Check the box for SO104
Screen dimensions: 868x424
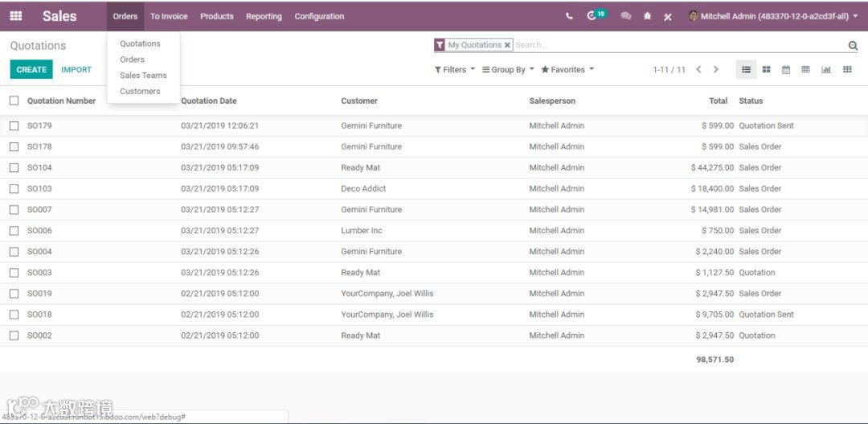14,168
